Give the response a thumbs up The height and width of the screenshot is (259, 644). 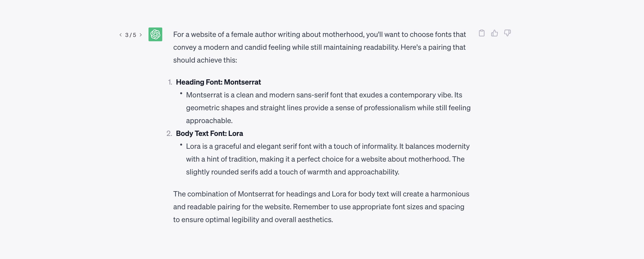tap(494, 33)
